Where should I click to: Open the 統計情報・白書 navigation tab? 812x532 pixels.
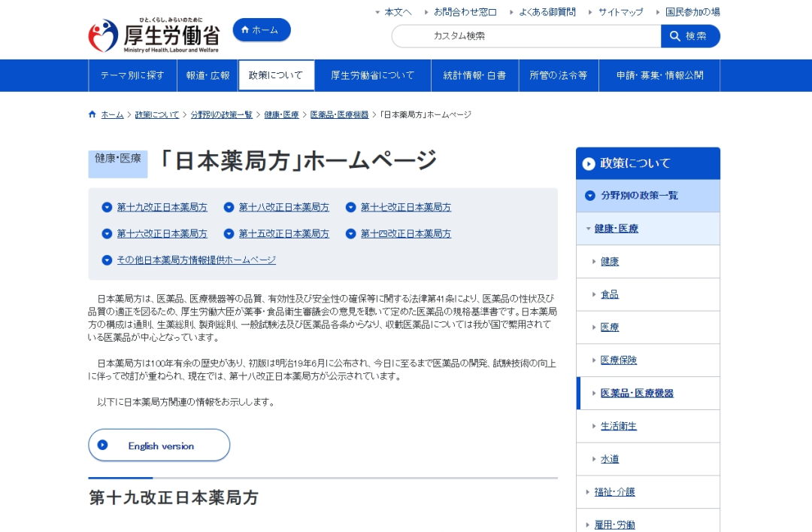click(474, 75)
